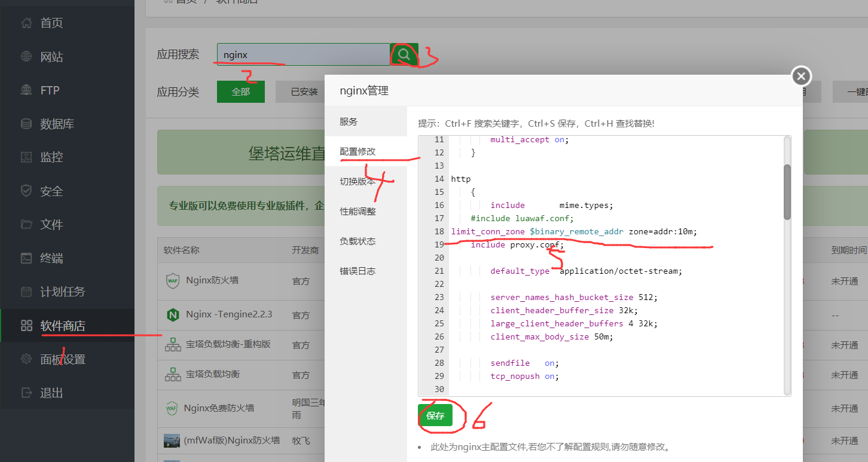Switch to the 配置修改 tab
The height and width of the screenshot is (462, 868).
click(366, 151)
